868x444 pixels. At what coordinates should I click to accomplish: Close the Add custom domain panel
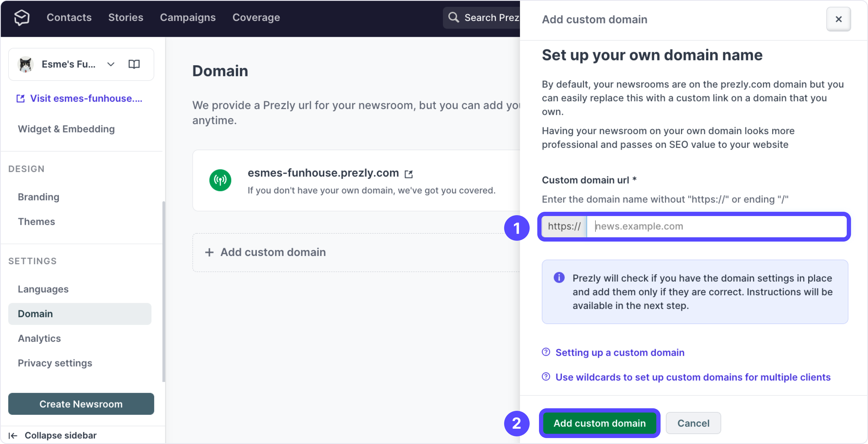[x=838, y=19]
